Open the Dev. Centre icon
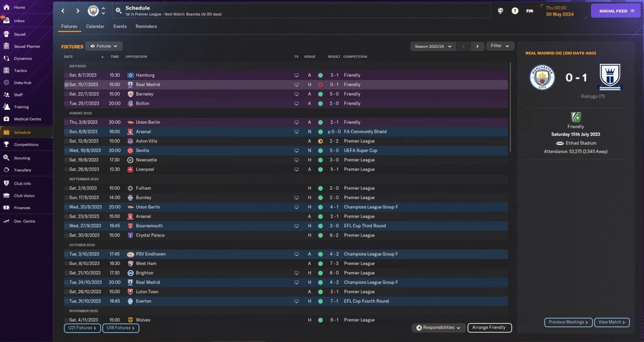This screenshot has width=644, height=342. tap(7, 221)
